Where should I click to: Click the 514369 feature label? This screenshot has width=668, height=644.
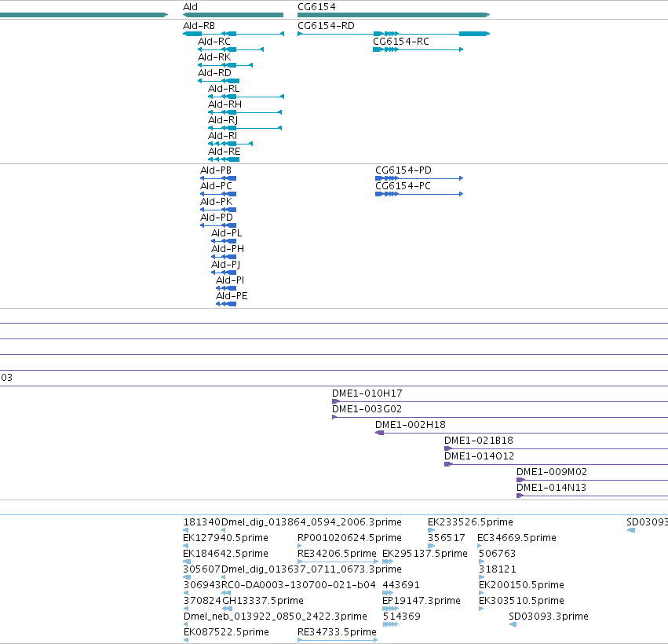[401, 617]
